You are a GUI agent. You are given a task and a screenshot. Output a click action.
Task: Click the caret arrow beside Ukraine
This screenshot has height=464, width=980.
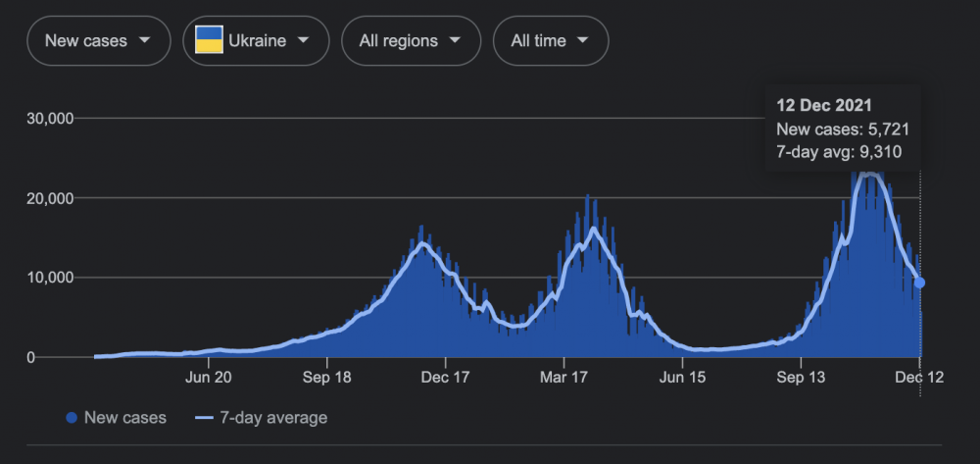pos(304,40)
